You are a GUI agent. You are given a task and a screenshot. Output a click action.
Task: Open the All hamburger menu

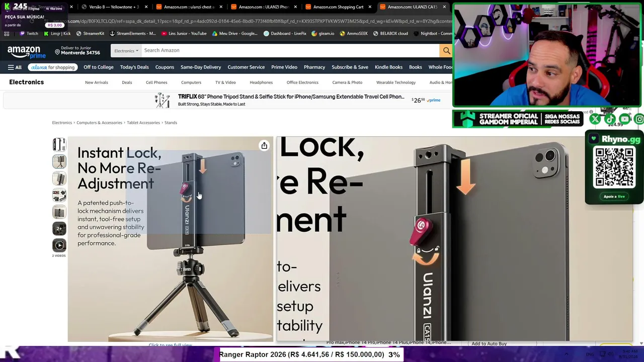pyautogui.click(x=15, y=67)
